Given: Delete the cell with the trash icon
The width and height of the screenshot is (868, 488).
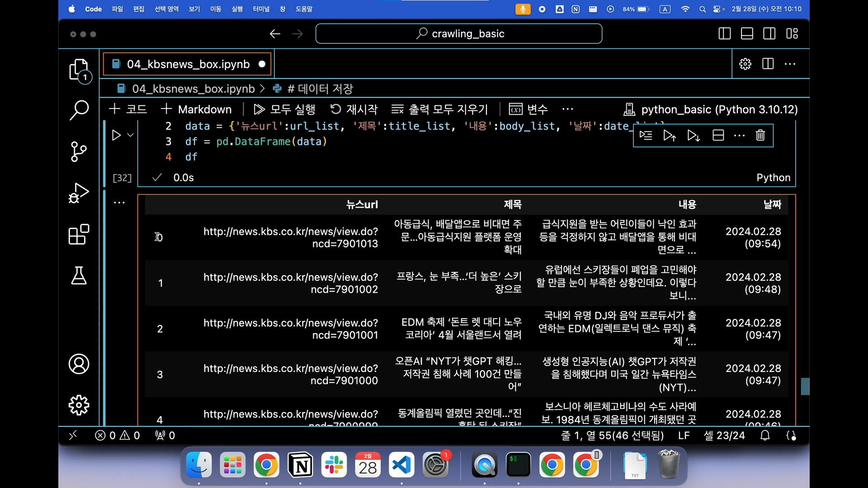Looking at the screenshot, I should coord(760,136).
